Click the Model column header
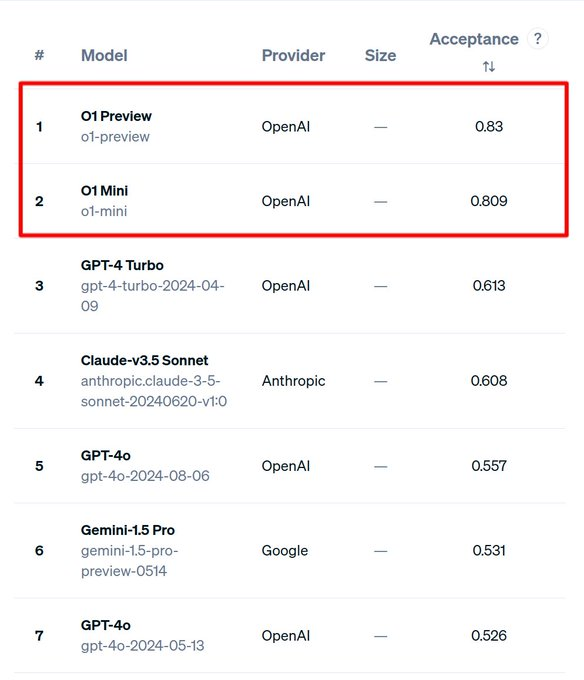This screenshot has width=584, height=680. click(x=104, y=55)
